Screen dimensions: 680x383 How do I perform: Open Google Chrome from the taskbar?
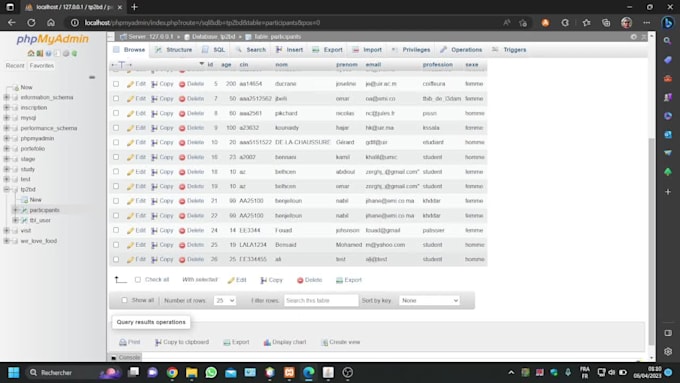[x=172, y=373]
